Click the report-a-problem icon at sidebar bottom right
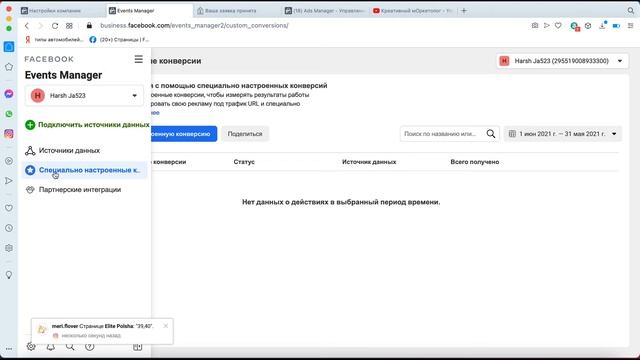Screen dimensions: 640x360 click(x=138, y=347)
